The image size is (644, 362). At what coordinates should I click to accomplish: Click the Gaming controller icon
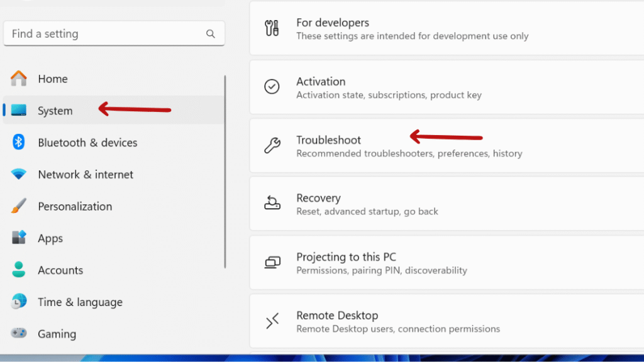click(18, 333)
